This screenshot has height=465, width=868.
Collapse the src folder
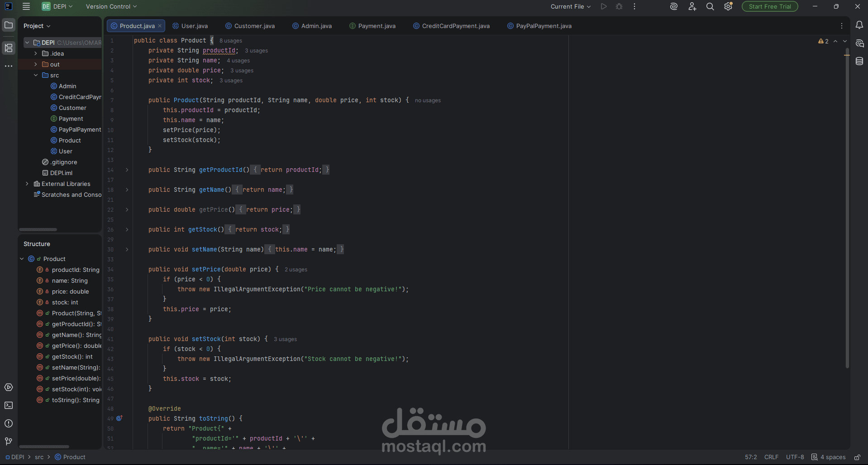click(36, 75)
